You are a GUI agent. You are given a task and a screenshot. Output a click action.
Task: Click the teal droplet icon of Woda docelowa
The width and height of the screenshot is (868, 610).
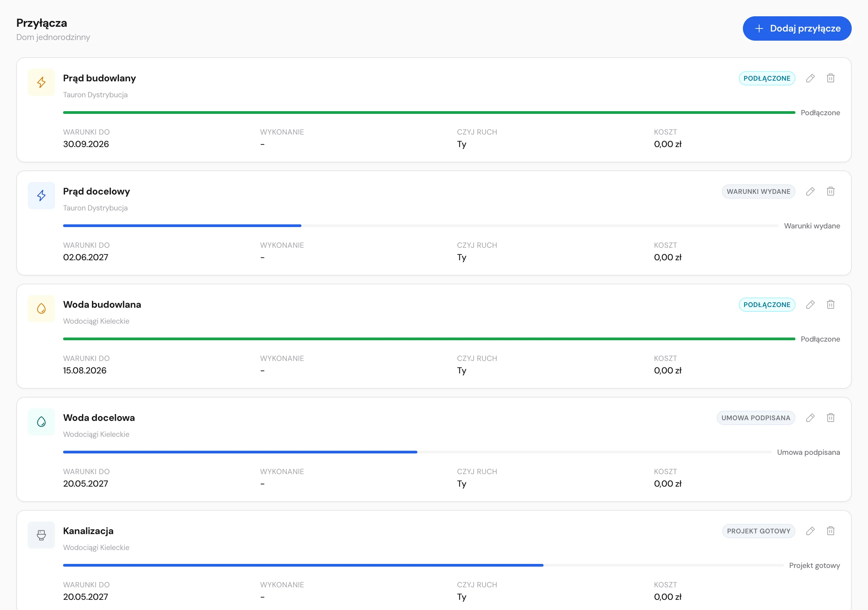tap(42, 422)
